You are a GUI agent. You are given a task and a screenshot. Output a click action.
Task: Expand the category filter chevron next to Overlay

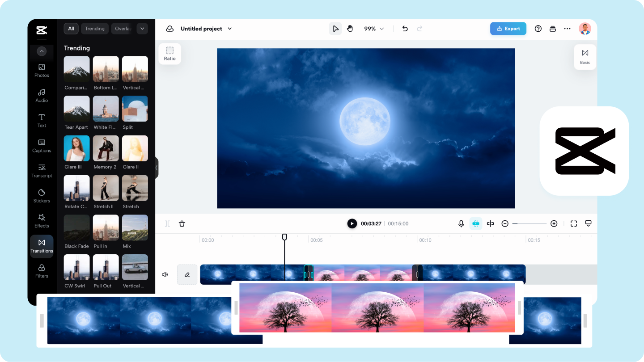142,28
